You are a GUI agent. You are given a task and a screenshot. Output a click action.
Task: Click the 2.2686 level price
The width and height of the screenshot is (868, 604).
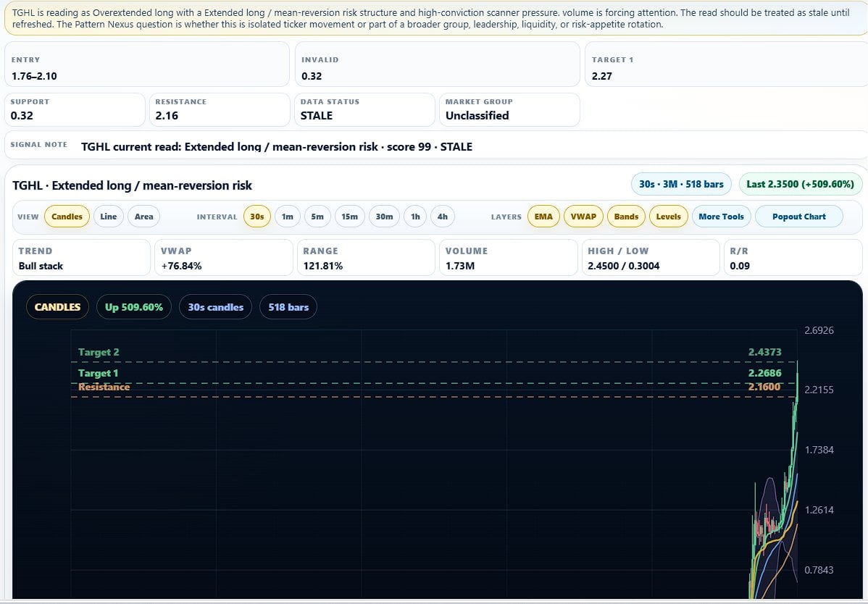tap(765, 374)
